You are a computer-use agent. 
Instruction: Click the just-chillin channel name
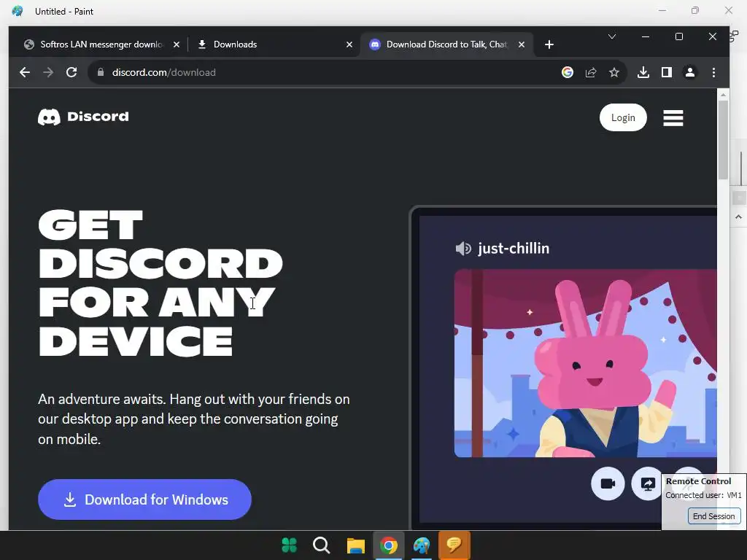point(513,248)
